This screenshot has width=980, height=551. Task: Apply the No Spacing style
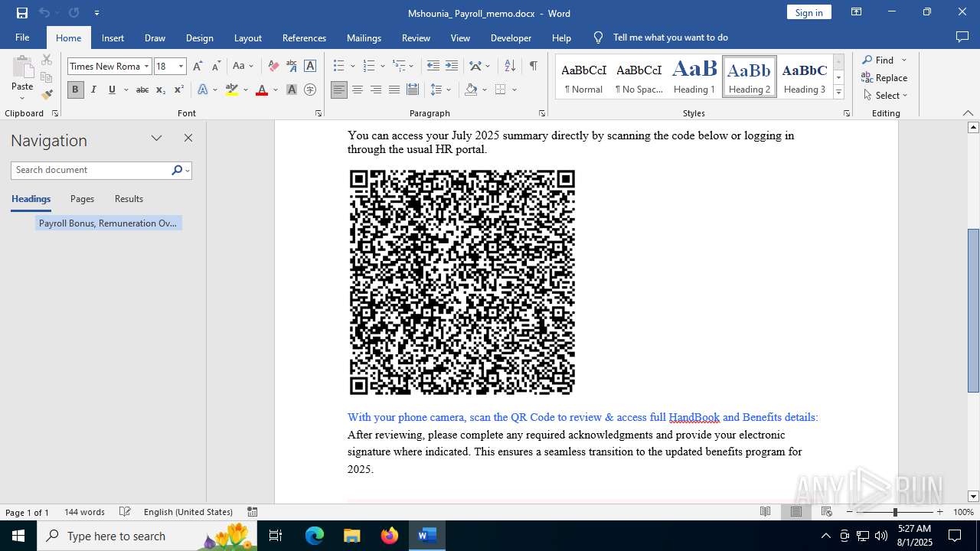(x=639, y=77)
